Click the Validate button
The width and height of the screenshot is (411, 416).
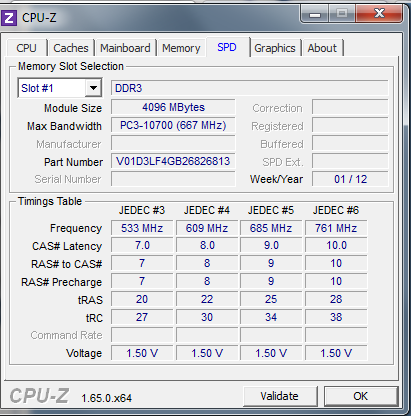pos(279,396)
